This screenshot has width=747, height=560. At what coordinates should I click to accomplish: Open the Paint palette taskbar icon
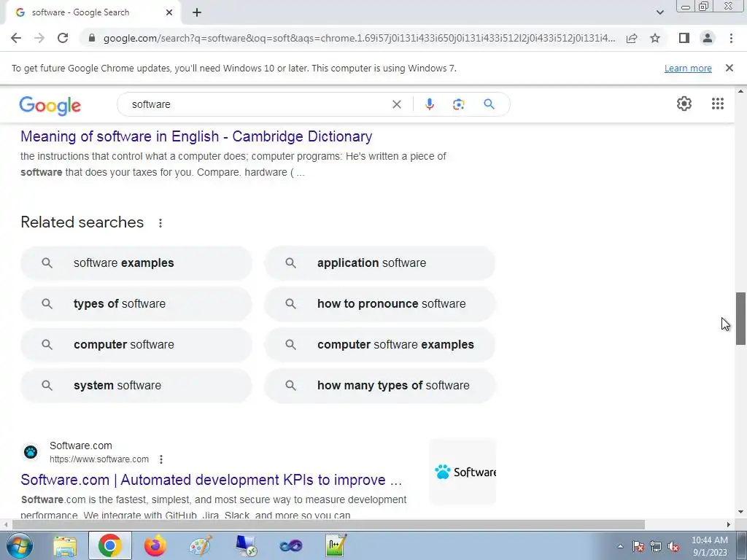[x=201, y=545]
